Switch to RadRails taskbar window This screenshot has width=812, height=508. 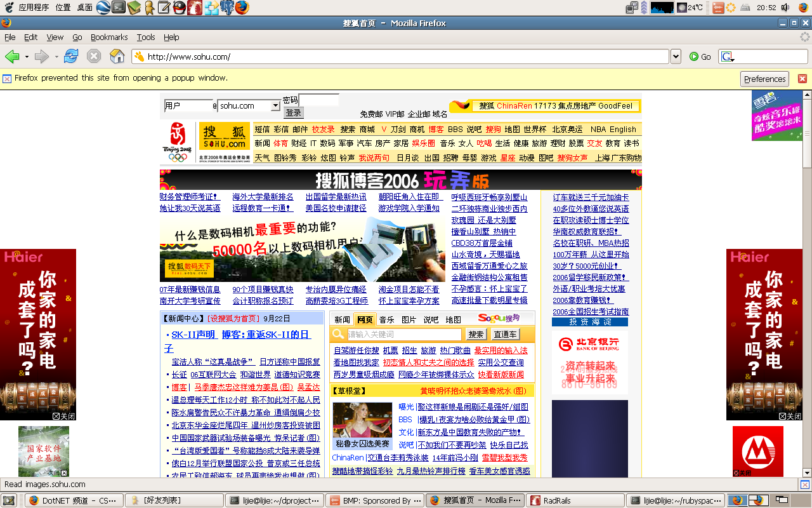tap(575, 500)
